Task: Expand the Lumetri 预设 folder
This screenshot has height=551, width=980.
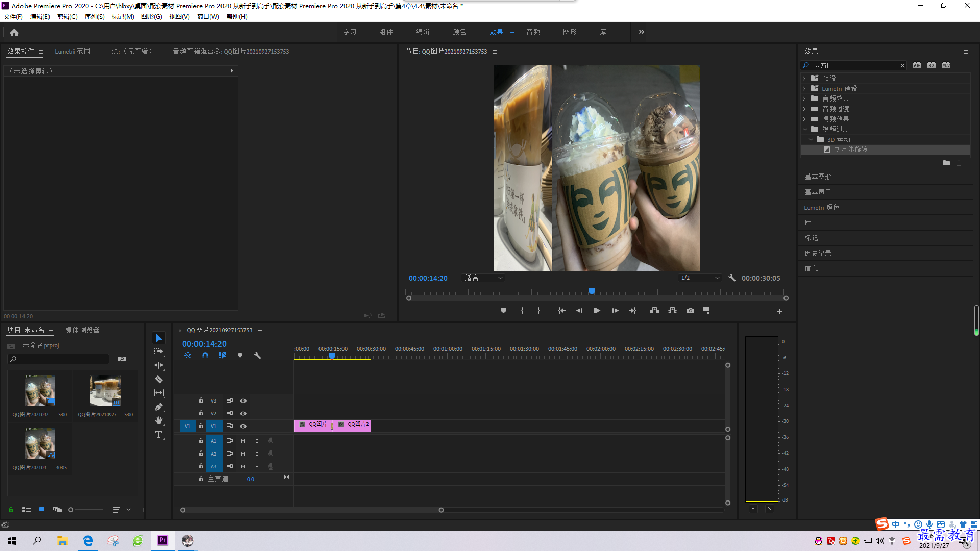Action: (804, 88)
